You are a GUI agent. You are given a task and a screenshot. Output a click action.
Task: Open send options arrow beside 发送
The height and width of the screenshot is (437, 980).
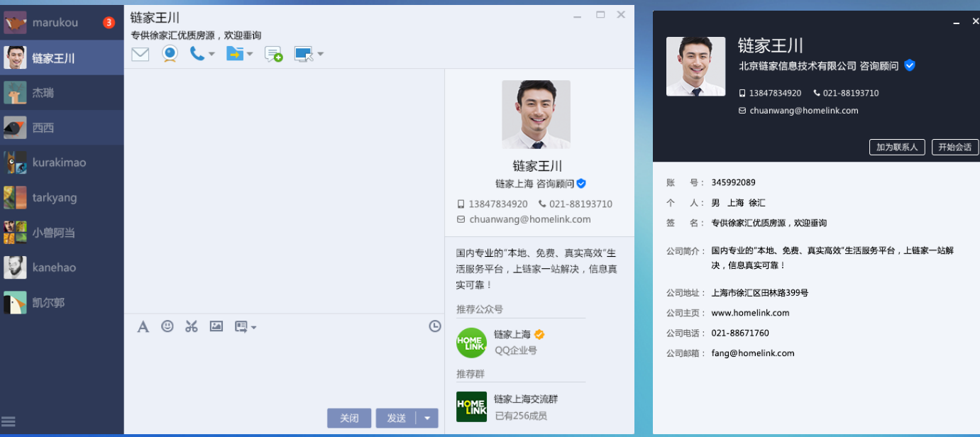[427, 418]
